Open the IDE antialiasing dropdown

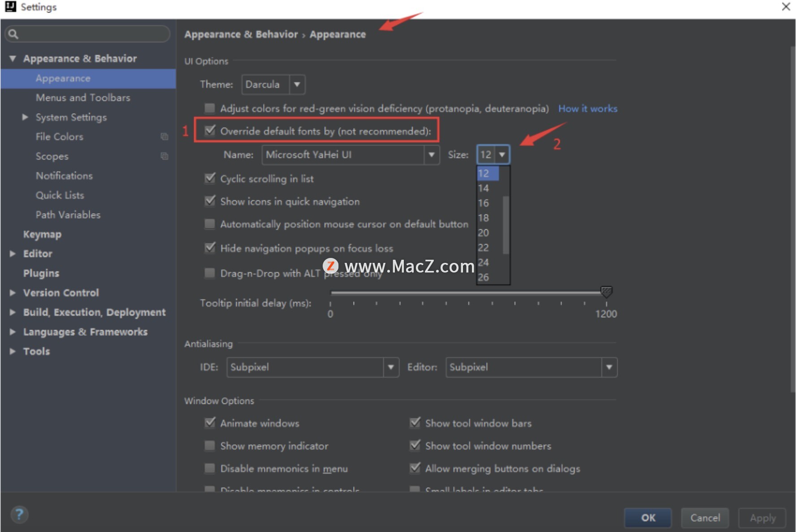[x=313, y=367]
